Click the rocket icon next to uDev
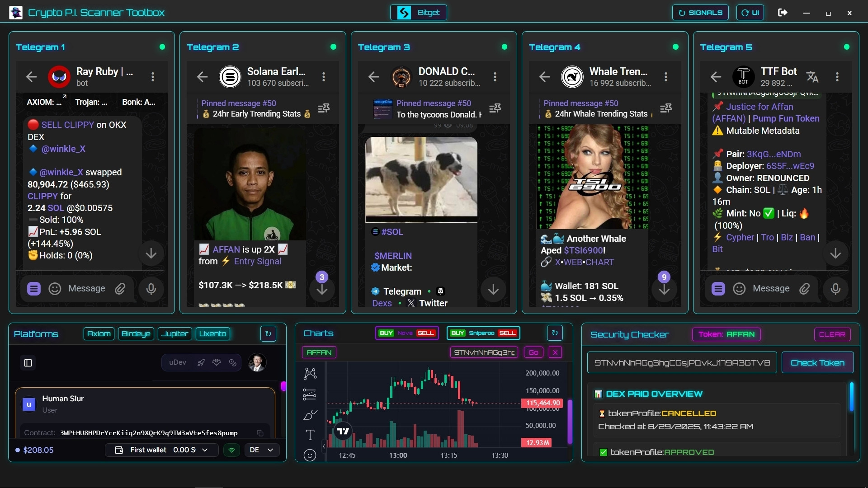This screenshot has width=868, height=488. point(201,362)
